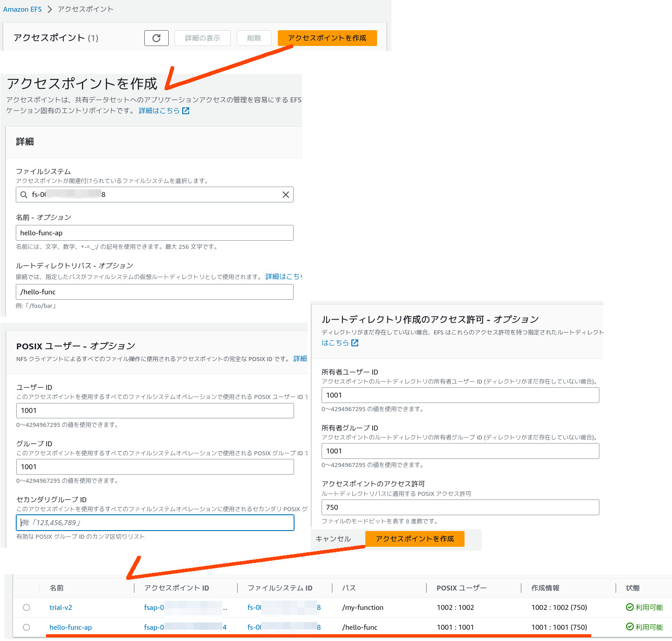Viewport: 672px width, 641px height.
Task: Open external link icon beside はこちら
Action: click(x=354, y=343)
